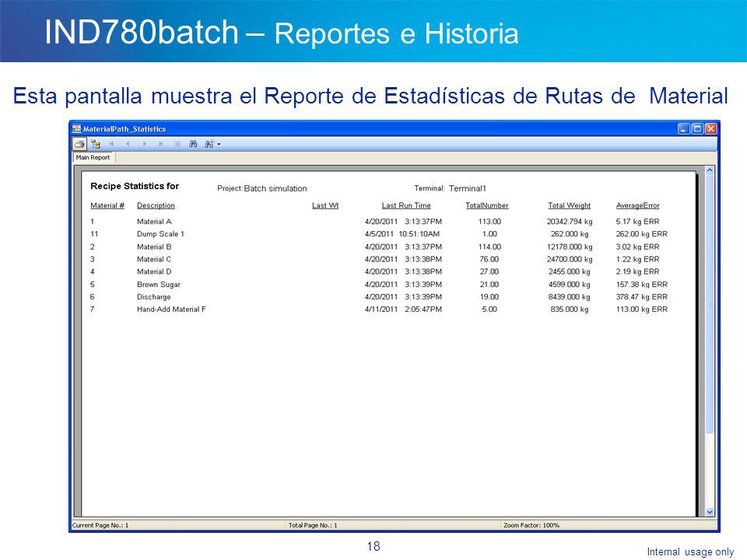Click the "4599.000 kg" total weight

[570, 285]
